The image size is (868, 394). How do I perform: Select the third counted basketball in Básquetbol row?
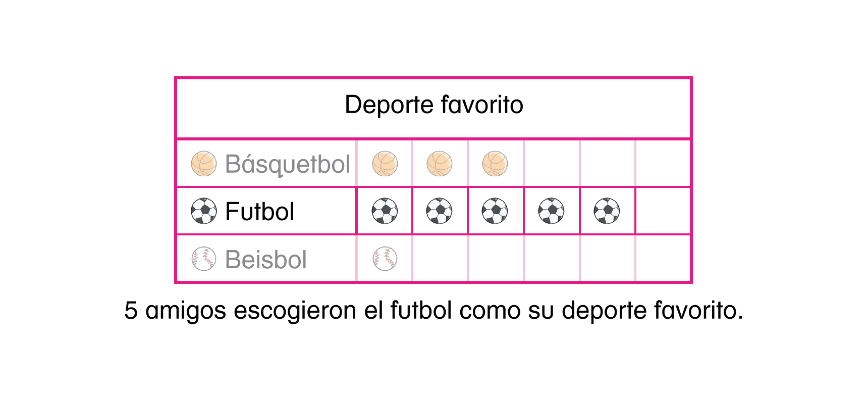click(495, 164)
